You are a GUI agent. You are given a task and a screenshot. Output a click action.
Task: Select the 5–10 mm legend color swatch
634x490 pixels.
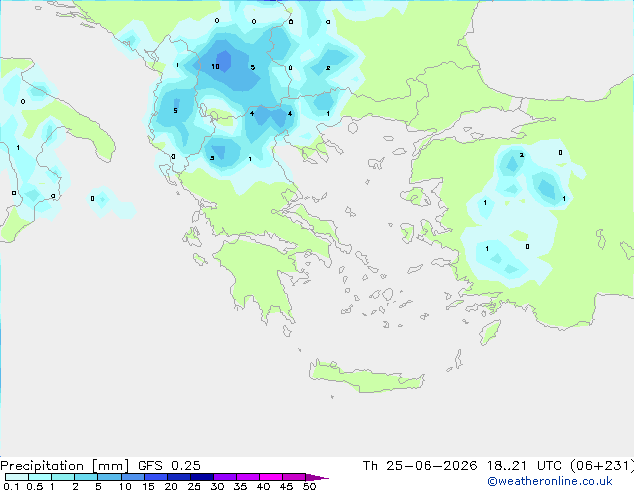tap(109, 477)
